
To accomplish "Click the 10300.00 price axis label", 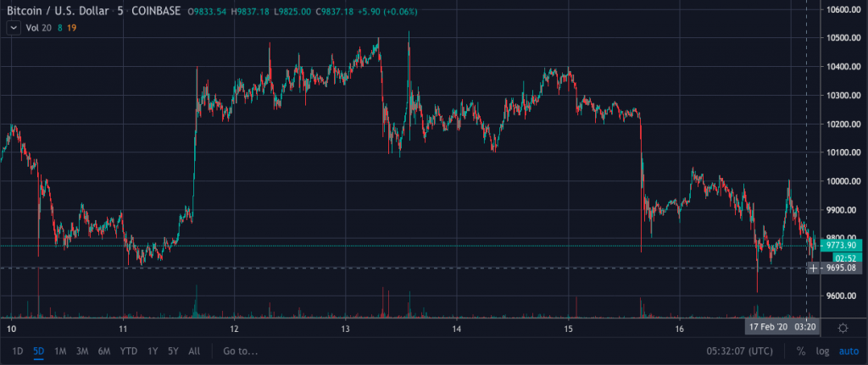I will [x=843, y=96].
